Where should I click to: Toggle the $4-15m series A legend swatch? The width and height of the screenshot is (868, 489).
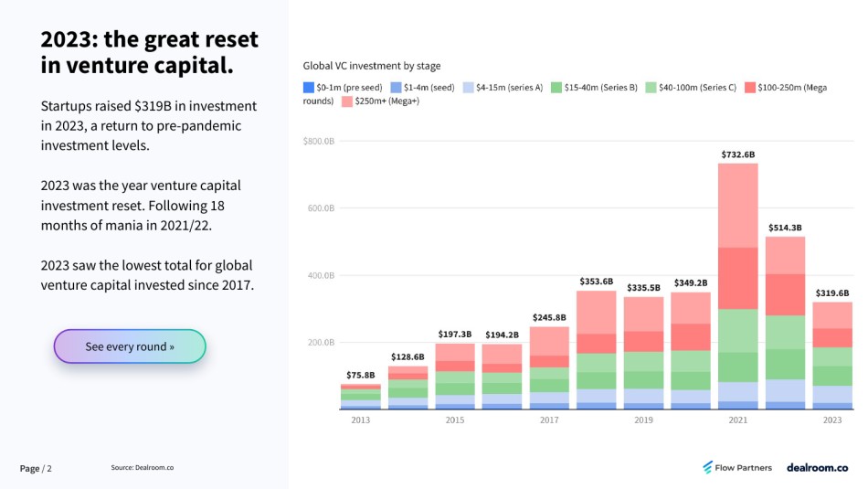(x=469, y=88)
